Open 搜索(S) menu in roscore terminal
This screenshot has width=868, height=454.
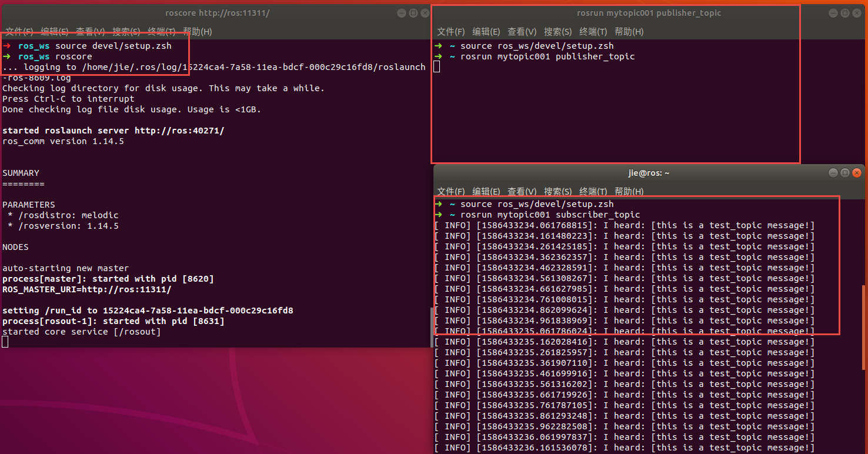pos(126,32)
